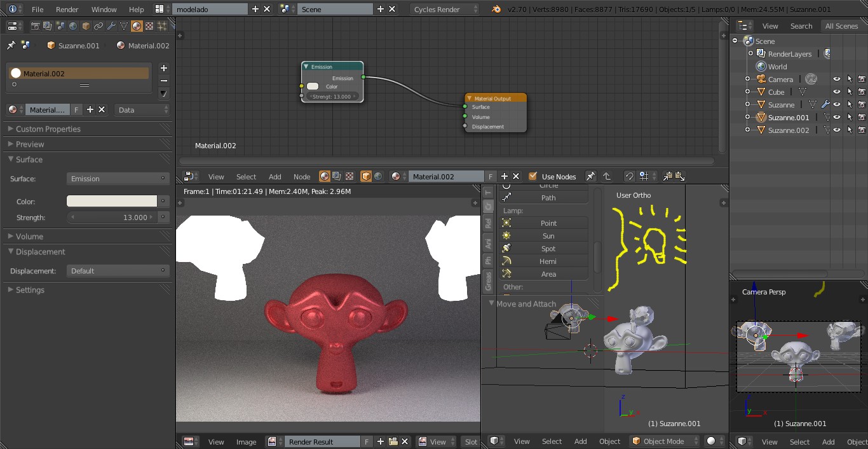Open the Help menu
This screenshot has height=449, width=868.
137,9
